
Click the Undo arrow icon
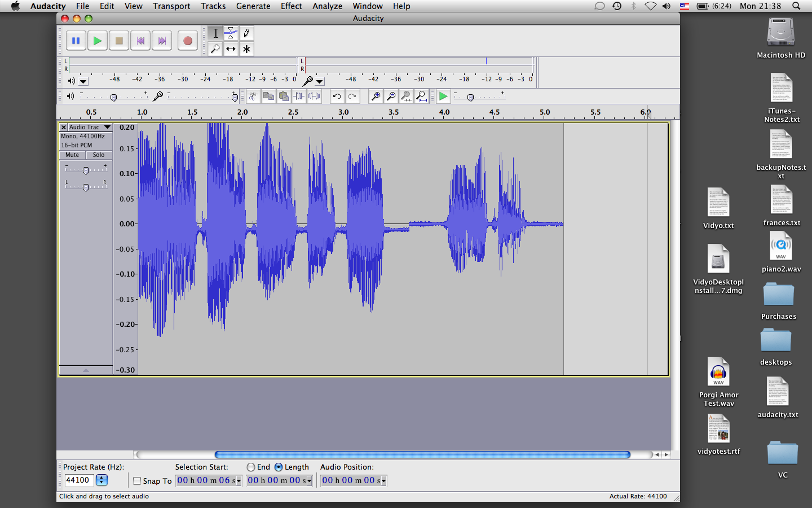337,97
